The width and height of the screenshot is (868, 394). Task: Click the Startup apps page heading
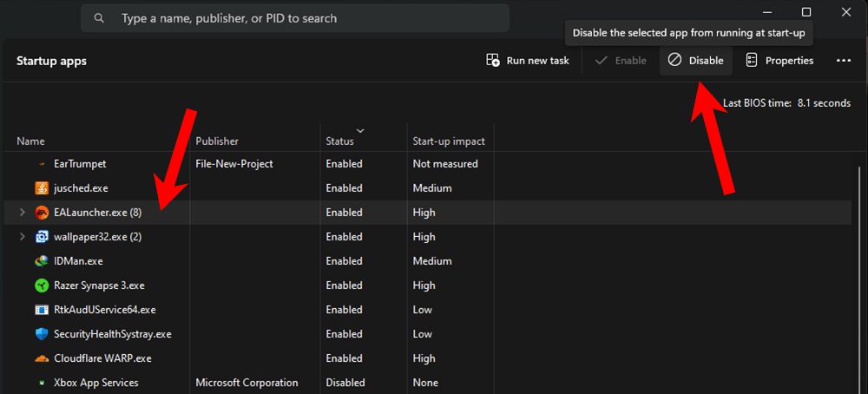click(51, 61)
